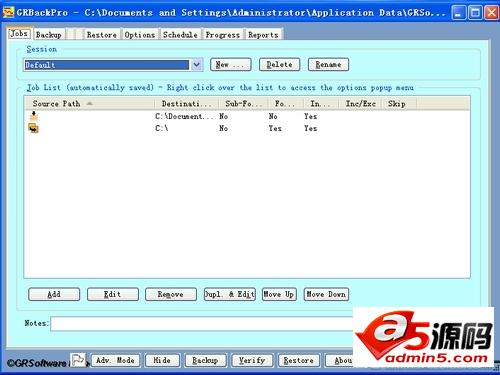This screenshot has height=375, width=500.
Task: Click the Inc/Exc column header
Action: click(x=360, y=104)
